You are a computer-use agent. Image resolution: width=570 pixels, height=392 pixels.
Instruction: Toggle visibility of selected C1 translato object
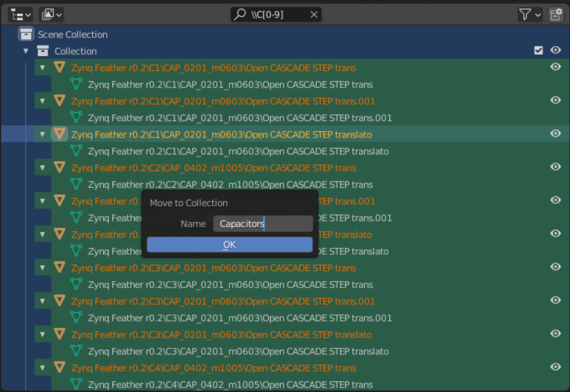[556, 134]
